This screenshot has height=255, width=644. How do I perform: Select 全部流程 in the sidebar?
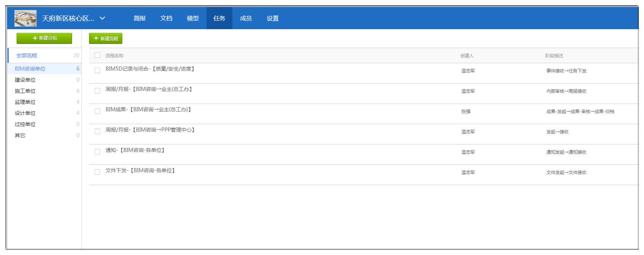point(27,55)
